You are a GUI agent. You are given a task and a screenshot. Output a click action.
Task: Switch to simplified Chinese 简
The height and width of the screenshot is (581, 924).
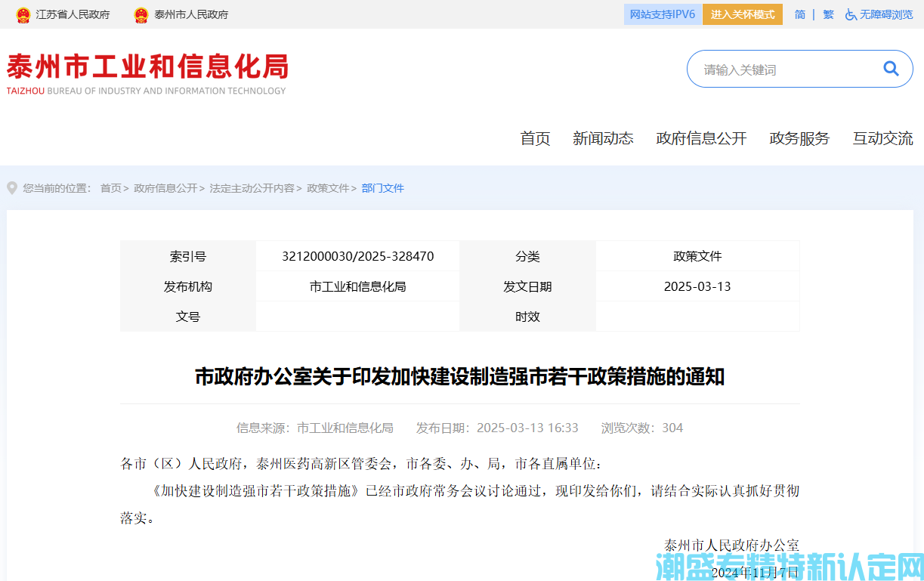[800, 14]
